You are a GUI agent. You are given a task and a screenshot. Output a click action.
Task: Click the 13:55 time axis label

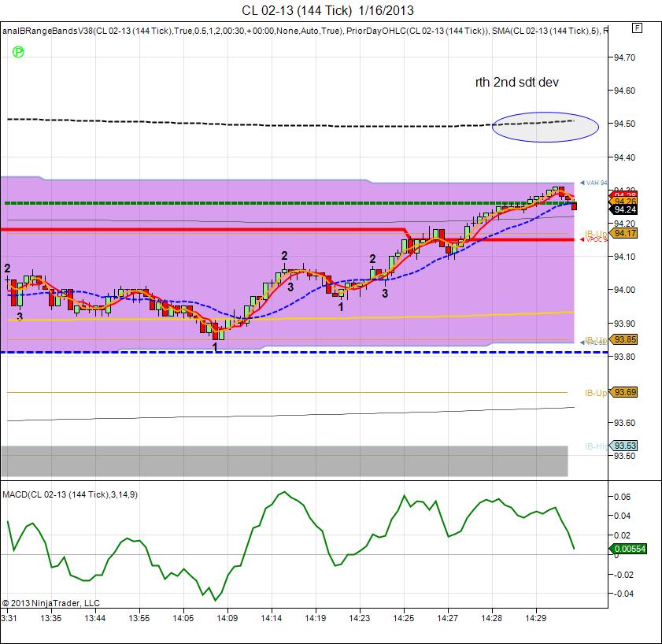click(139, 618)
